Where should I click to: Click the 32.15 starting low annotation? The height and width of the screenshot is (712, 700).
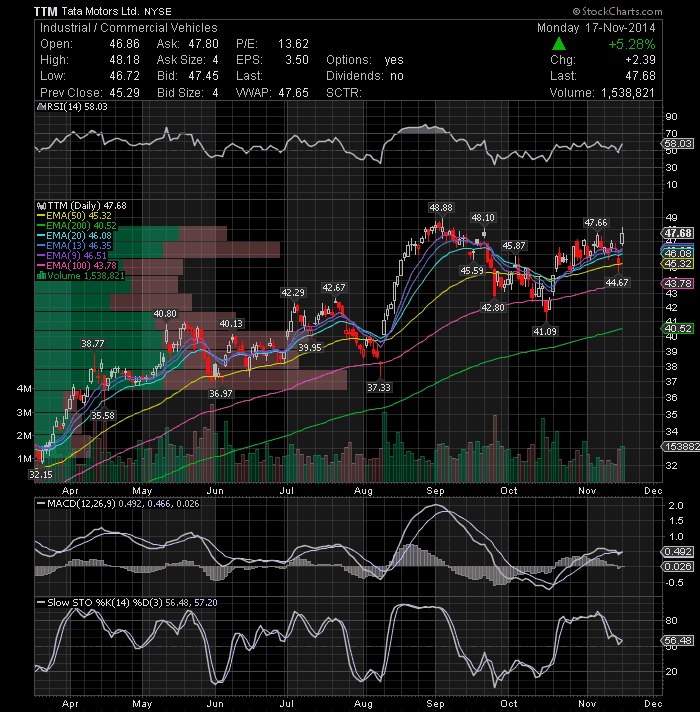coord(41,475)
